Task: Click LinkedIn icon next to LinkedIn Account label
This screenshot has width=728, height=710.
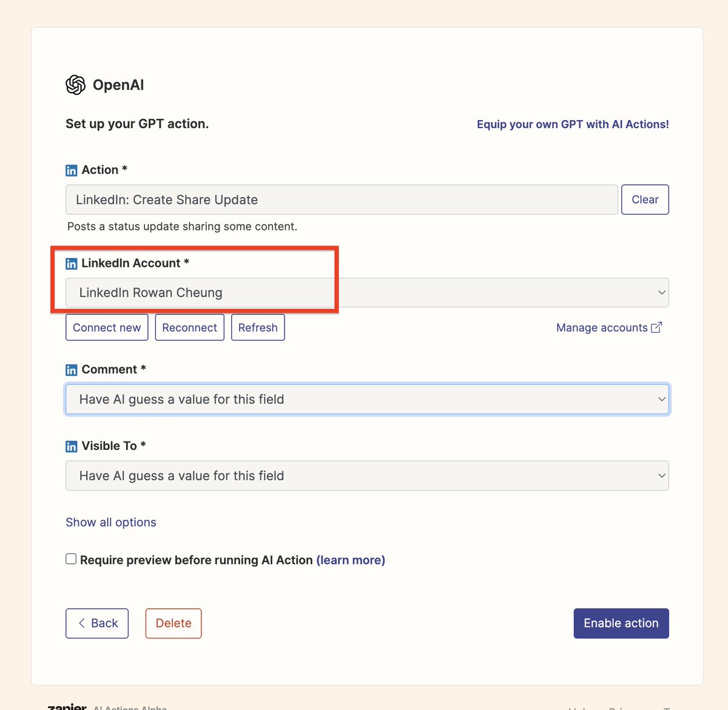Action: (x=72, y=264)
